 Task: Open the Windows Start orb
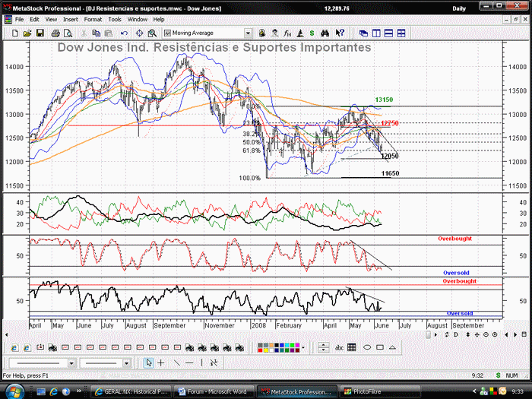point(14,392)
